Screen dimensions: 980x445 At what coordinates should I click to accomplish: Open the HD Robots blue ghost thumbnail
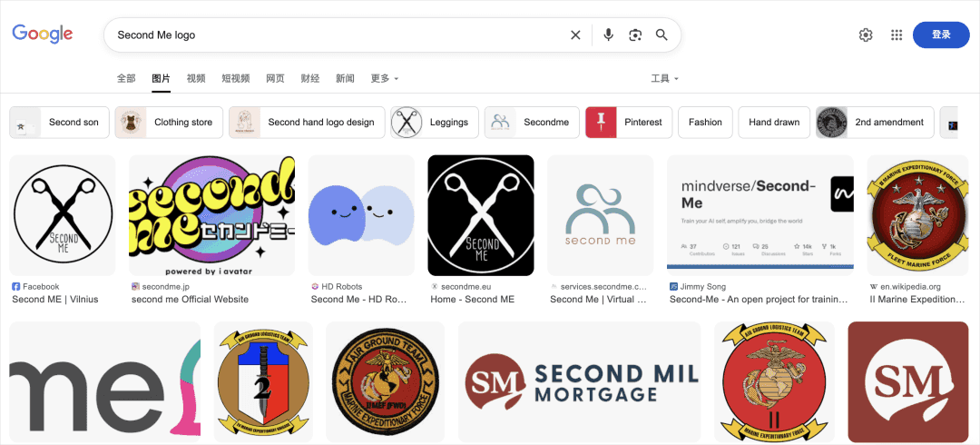pyautogui.click(x=361, y=215)
